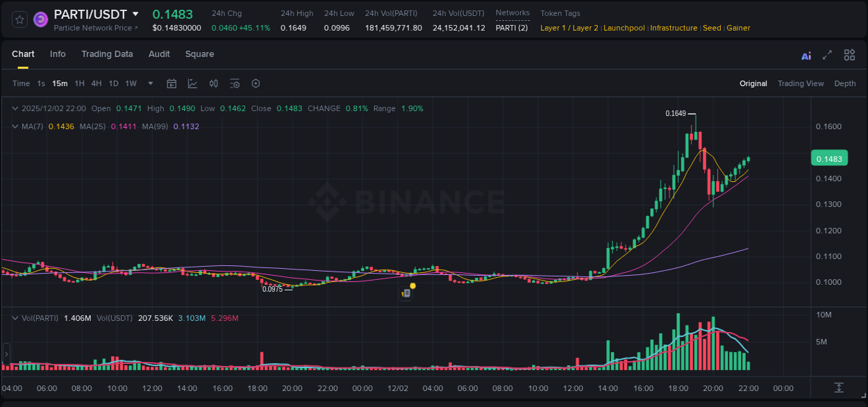This screenshot has width=868, height=407.
Task: Switch chart view to Trading View
Action: pos(801,83)
